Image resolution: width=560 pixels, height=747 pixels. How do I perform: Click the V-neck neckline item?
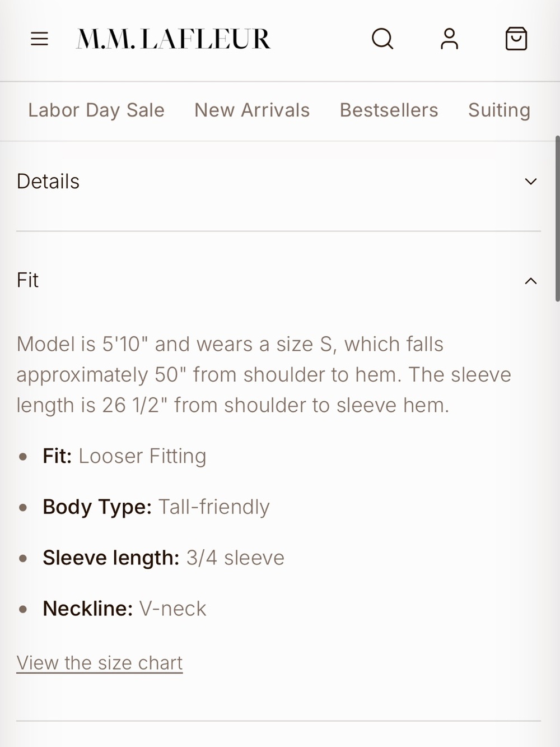click(124, 609)
